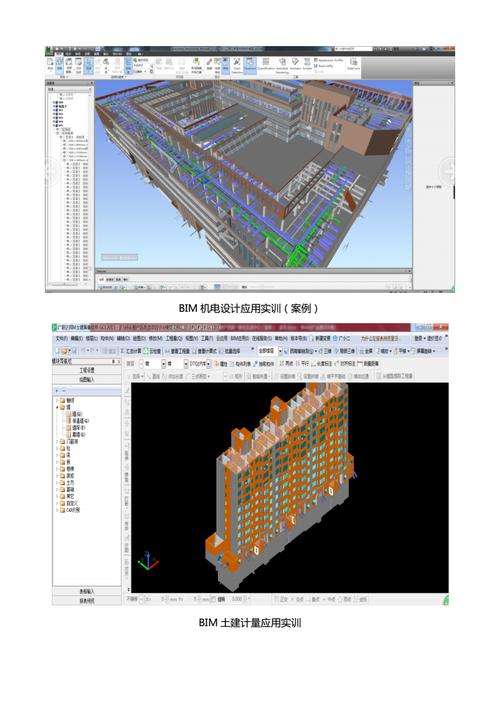The height and width of the screenshot is (707, 500).
Task: Click 查看工程量 toolbar icon
Action: click(177, 351)
